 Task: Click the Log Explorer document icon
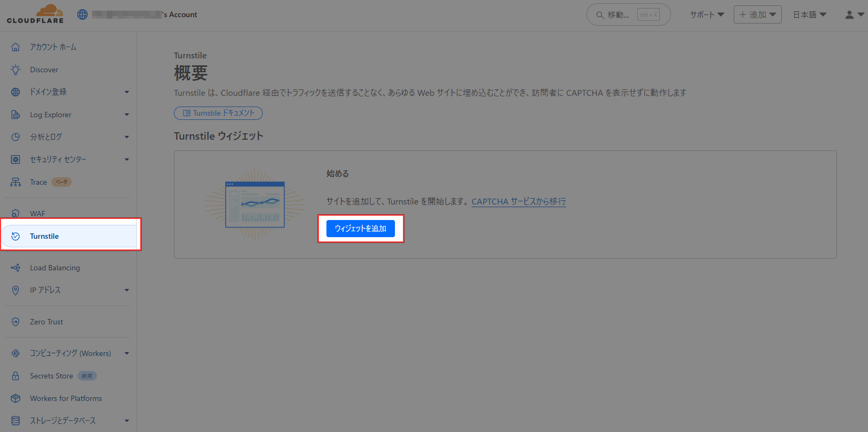(16, 115)
